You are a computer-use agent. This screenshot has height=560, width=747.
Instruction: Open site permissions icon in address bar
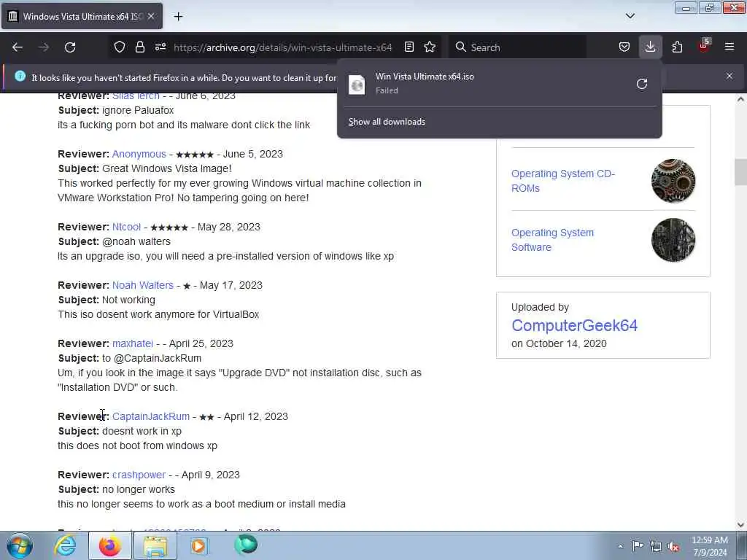(160, 47)
